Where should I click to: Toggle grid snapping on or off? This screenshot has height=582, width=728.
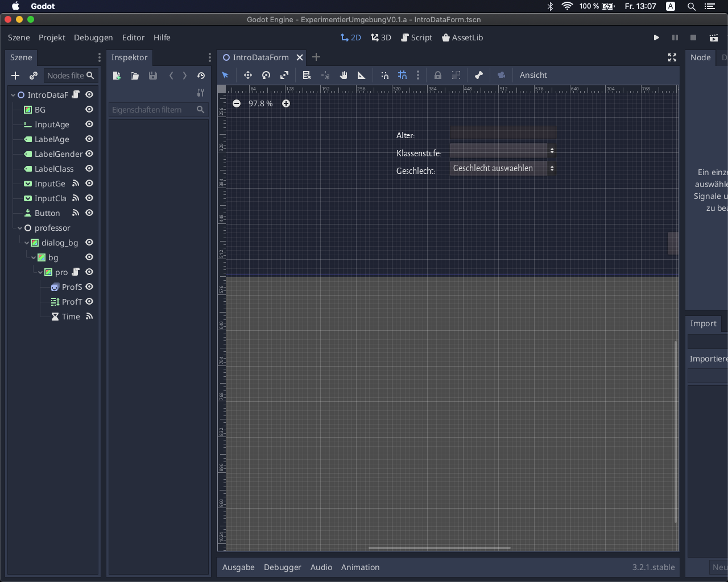[403, 75]
